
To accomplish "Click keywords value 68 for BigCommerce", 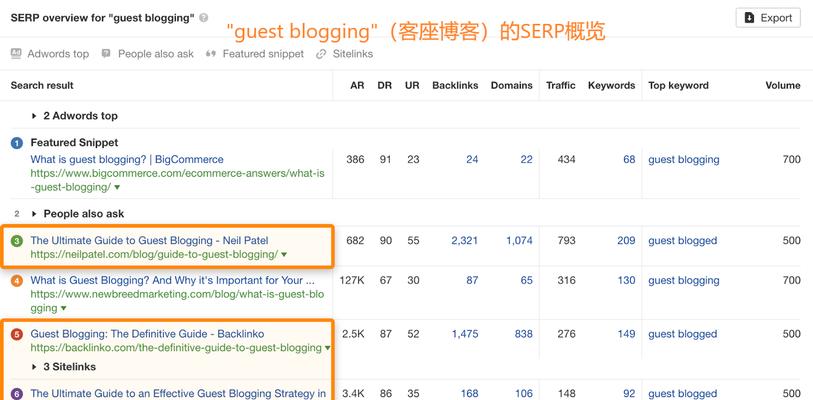I will coord(629,159).
